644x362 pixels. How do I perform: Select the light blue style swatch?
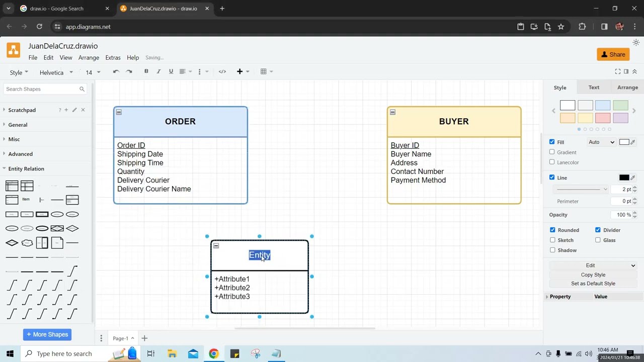point(603,105)
